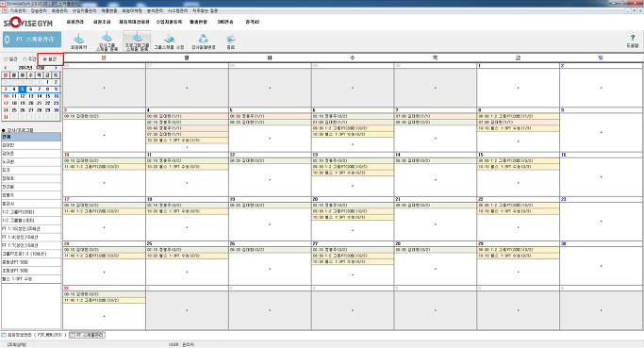Screen dimensions: 644x348
Task: Open the 회원마케팅 menu
Action: 132,10
